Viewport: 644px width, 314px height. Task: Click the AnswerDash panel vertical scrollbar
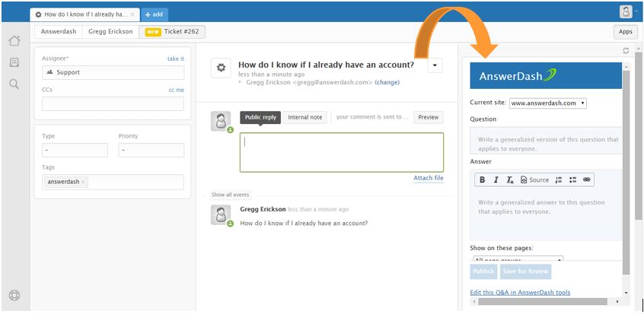tap(626, 173)
